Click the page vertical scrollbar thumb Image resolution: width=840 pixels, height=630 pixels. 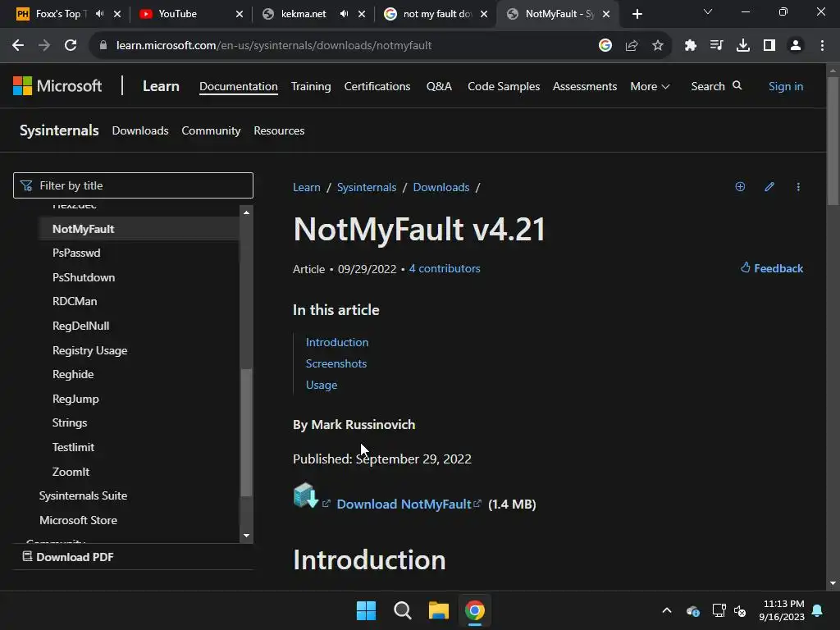833,141
